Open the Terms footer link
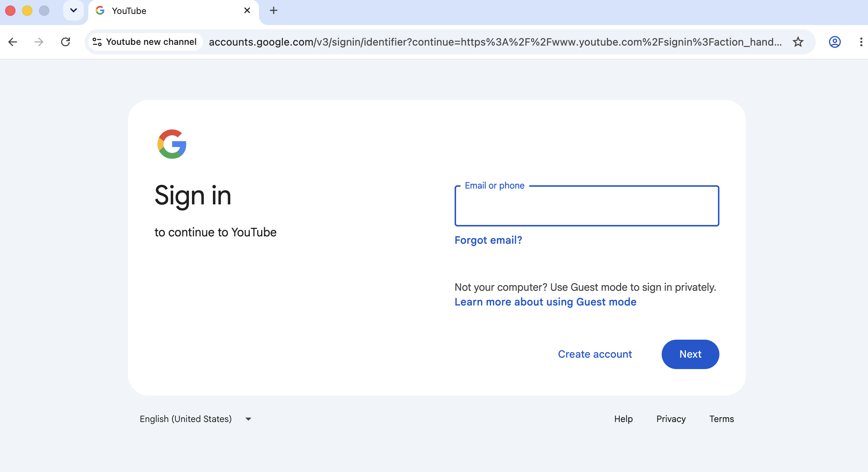Viewport: 868px width, 472px height. (x=721, y=419)
